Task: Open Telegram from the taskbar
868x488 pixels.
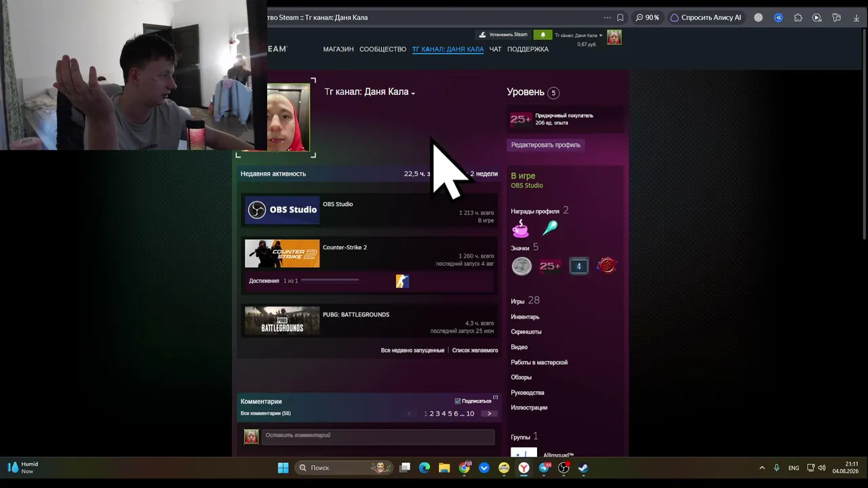Action: (544, 468)
